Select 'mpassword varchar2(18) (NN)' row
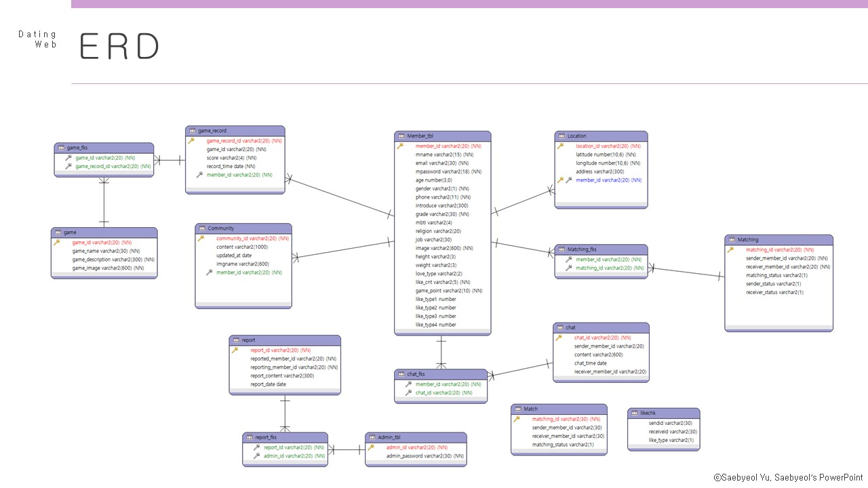This screenshot has width=868, height=488. [x=448, y=171]
